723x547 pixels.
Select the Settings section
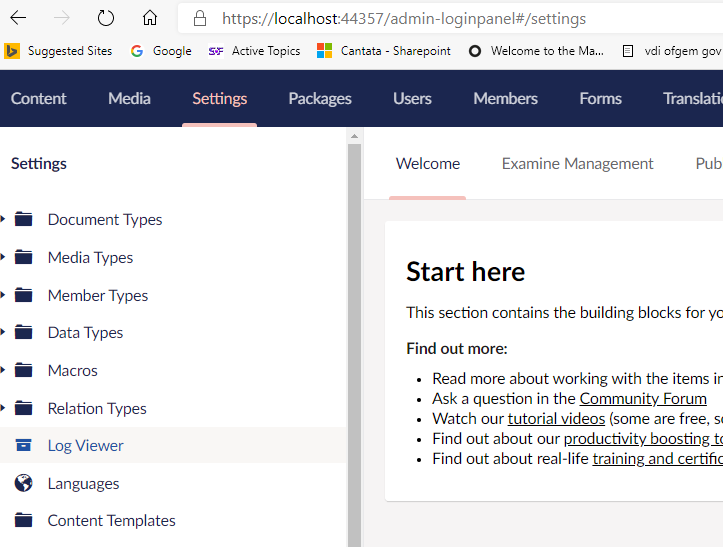219,98
